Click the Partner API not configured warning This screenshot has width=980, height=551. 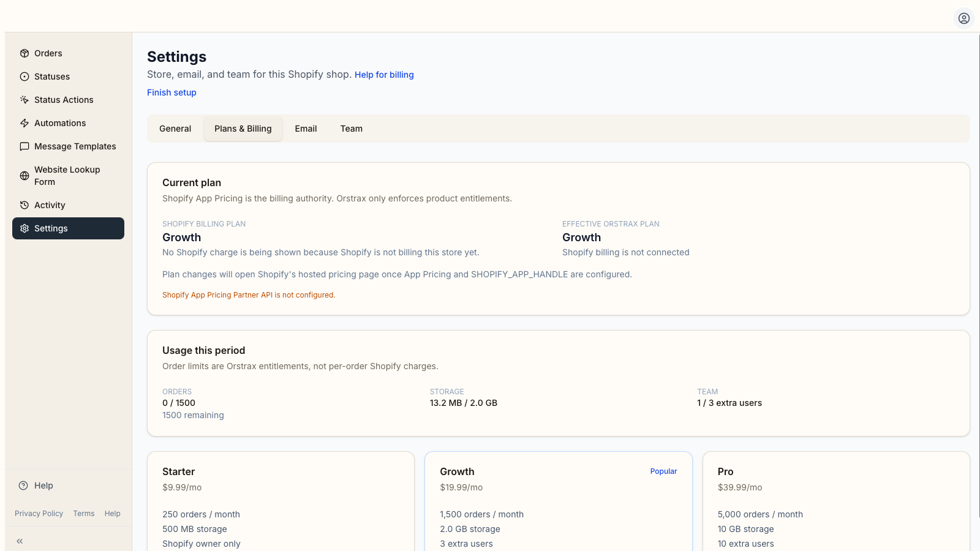click(249, 295)
